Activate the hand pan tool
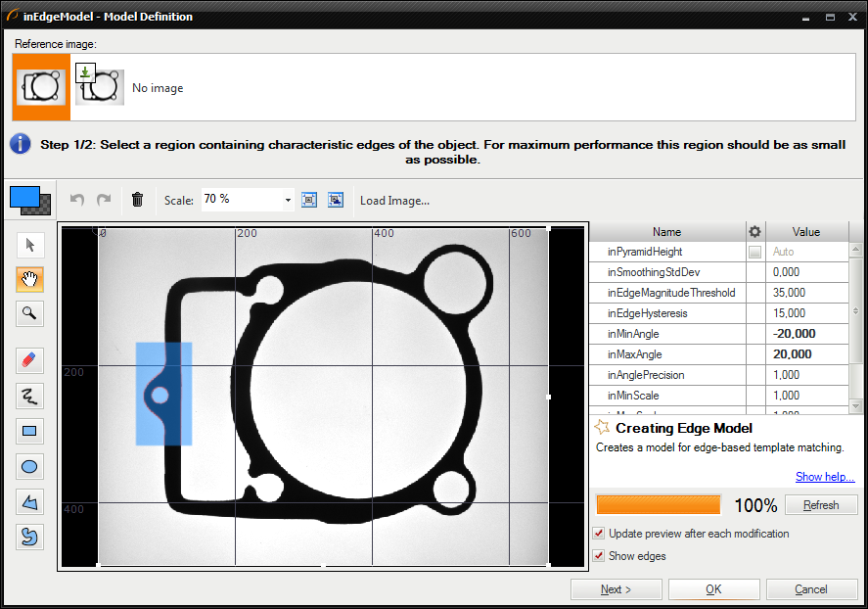Viewport: 868px width, 609px height. coord(30,279)
